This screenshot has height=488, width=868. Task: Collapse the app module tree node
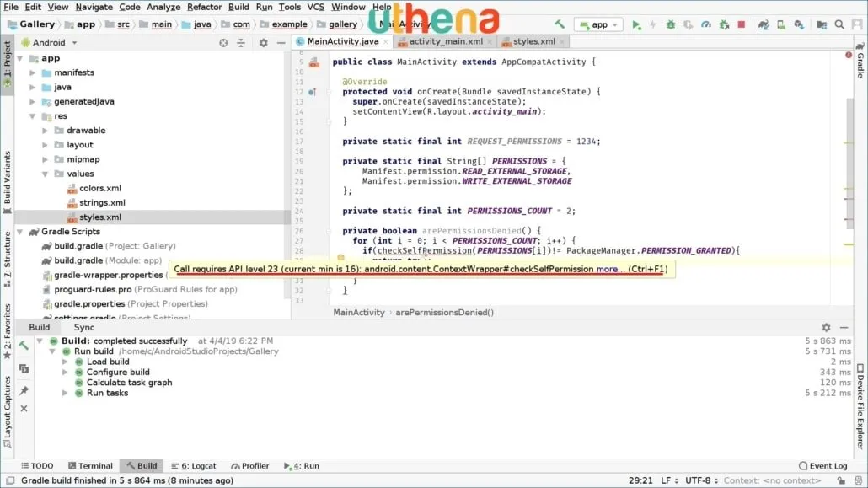click(x=20, y=58)
